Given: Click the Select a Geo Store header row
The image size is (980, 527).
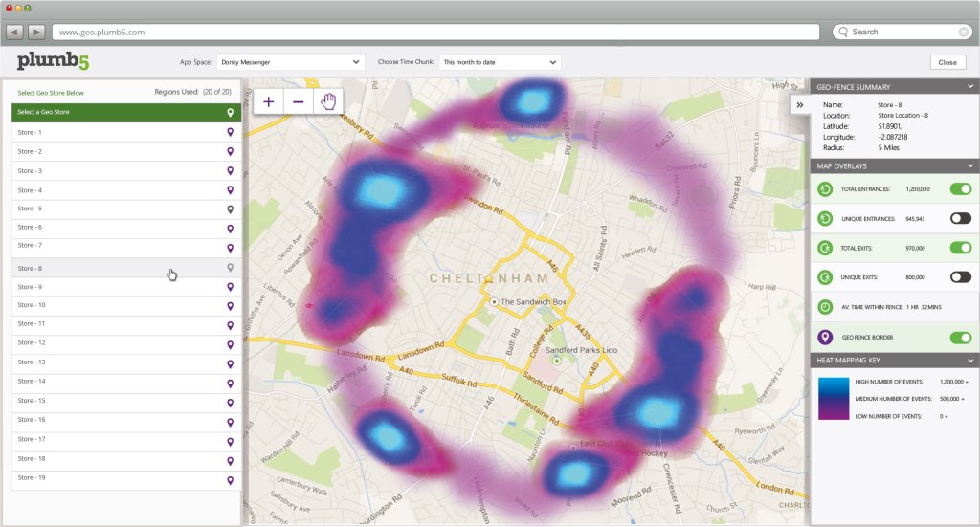Looking at the screenshot, I should click(x=126, y=113).
